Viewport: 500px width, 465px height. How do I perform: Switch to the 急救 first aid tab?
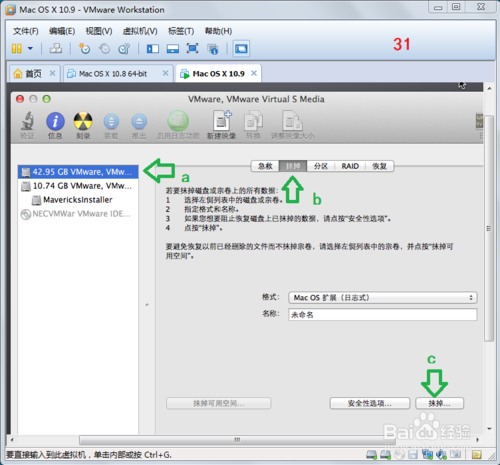(x=265, y=166)
